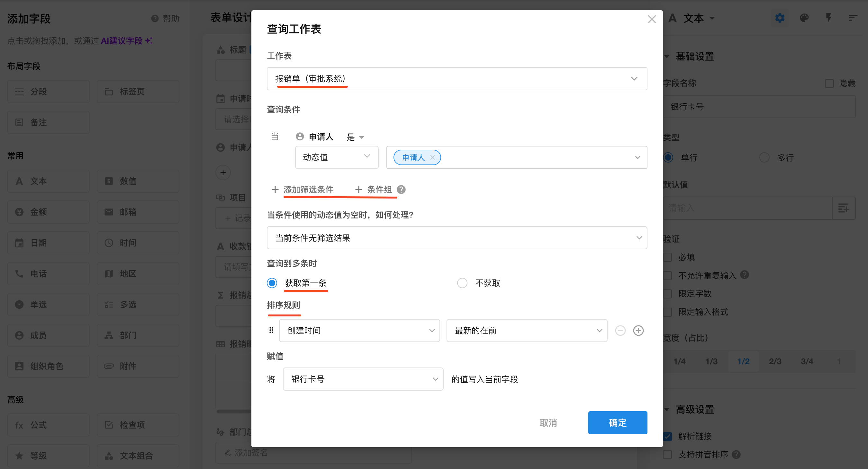Add a 成员 field

pos(48,335)
